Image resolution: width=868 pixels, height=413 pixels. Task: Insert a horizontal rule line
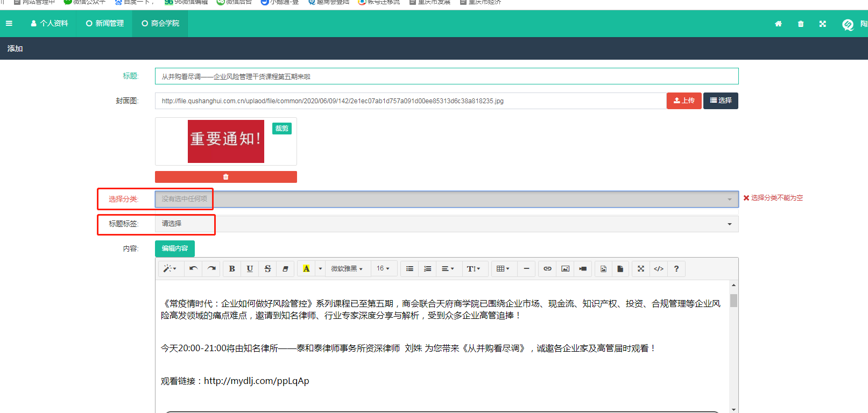(526, 269)
